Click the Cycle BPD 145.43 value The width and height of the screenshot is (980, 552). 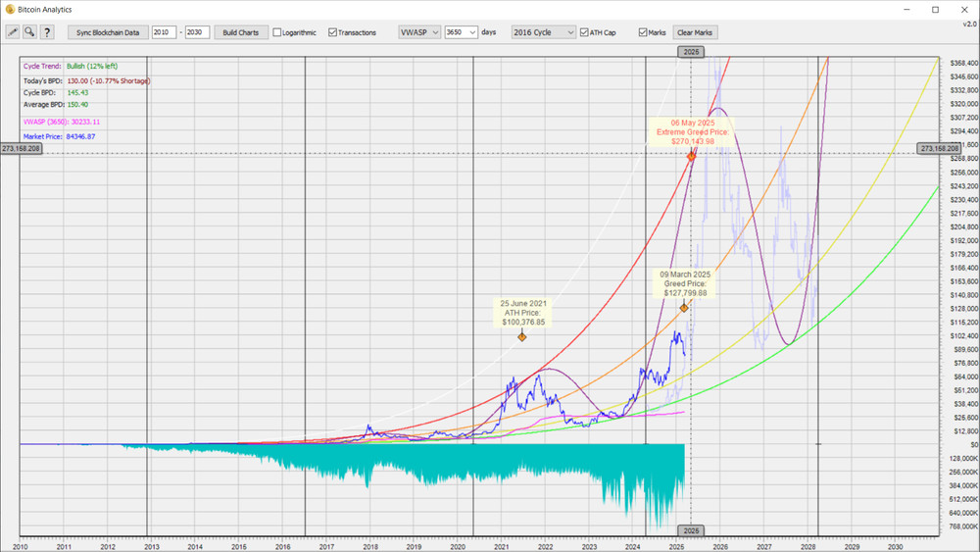click(x=77, y=92)
